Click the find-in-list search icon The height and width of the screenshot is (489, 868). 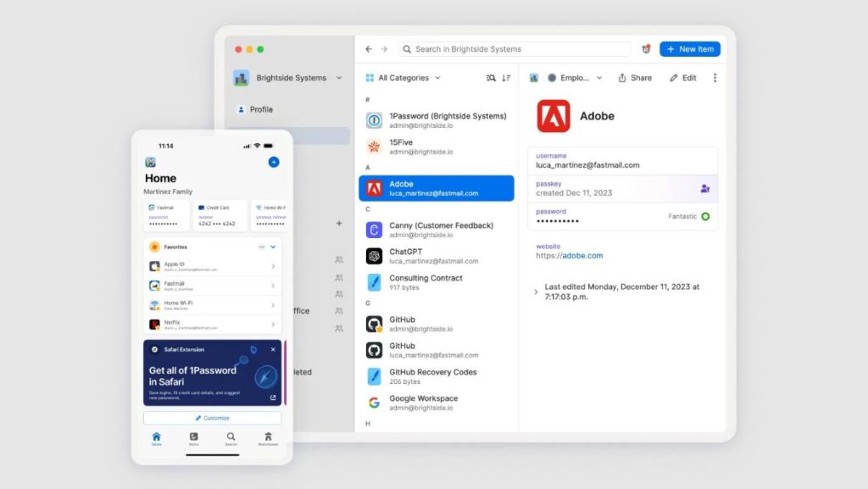point(491,78)
